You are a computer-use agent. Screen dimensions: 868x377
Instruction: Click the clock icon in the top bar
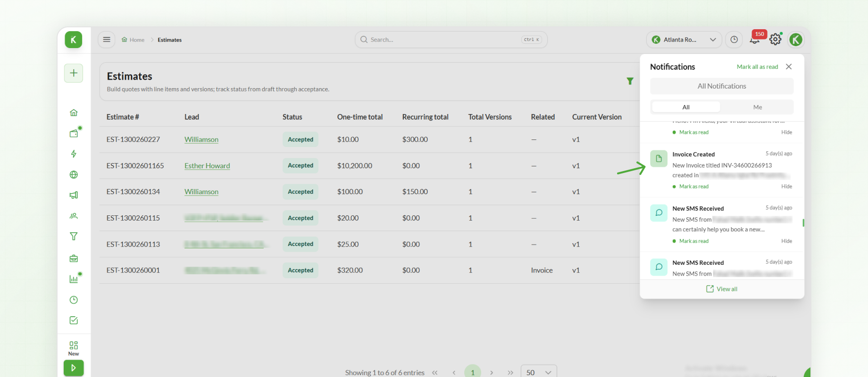click(734, 40)
